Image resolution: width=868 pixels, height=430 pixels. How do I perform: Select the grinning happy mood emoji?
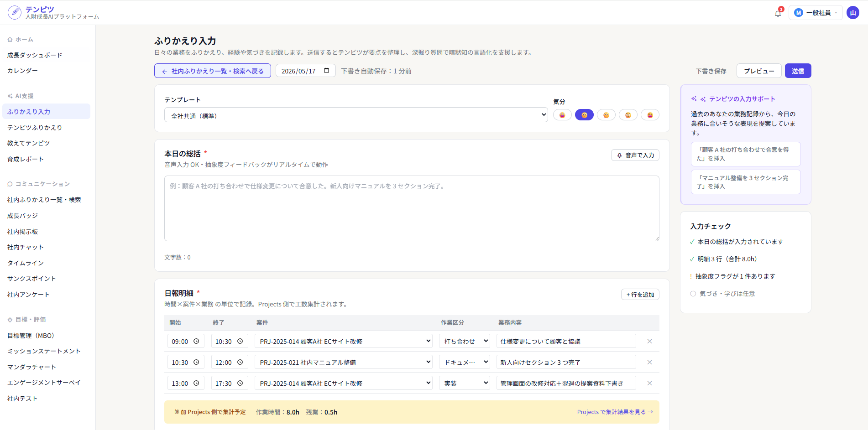pos(562,115)
